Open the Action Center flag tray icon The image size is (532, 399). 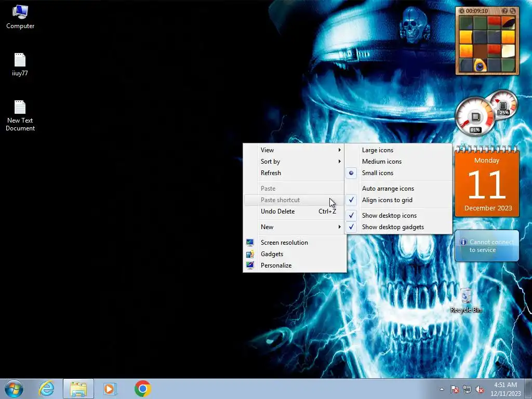[455, 389]
